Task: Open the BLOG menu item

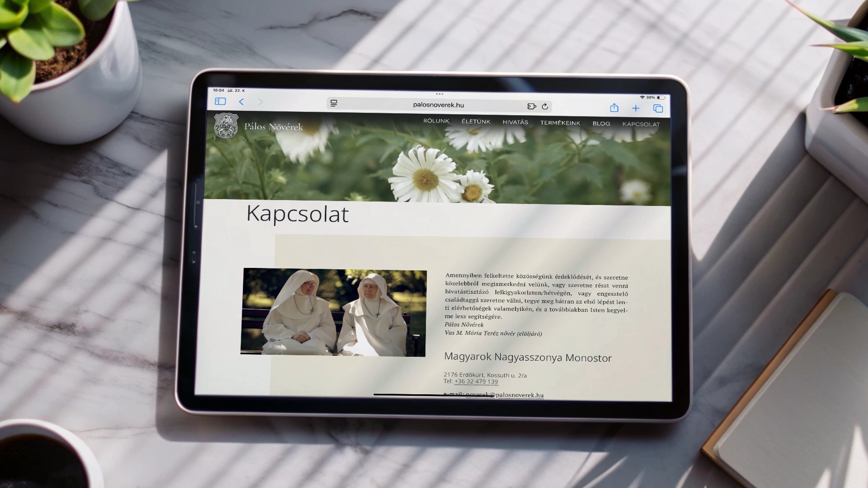Action: tap(601, 123)
